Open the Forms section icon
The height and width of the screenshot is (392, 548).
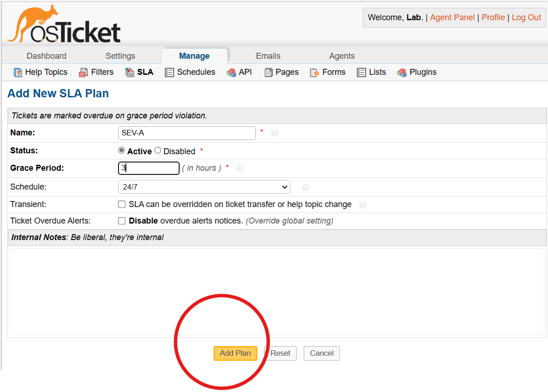pyautogui.click(x=315, y=72)
